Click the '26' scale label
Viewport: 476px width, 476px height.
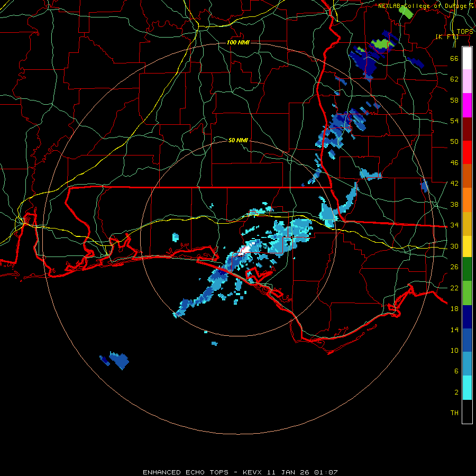(454, 267)
